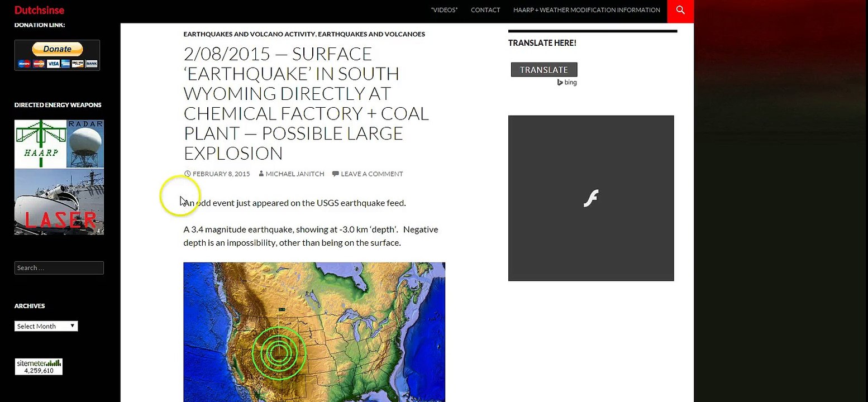Click the person icon beside author name

point(261,174)
